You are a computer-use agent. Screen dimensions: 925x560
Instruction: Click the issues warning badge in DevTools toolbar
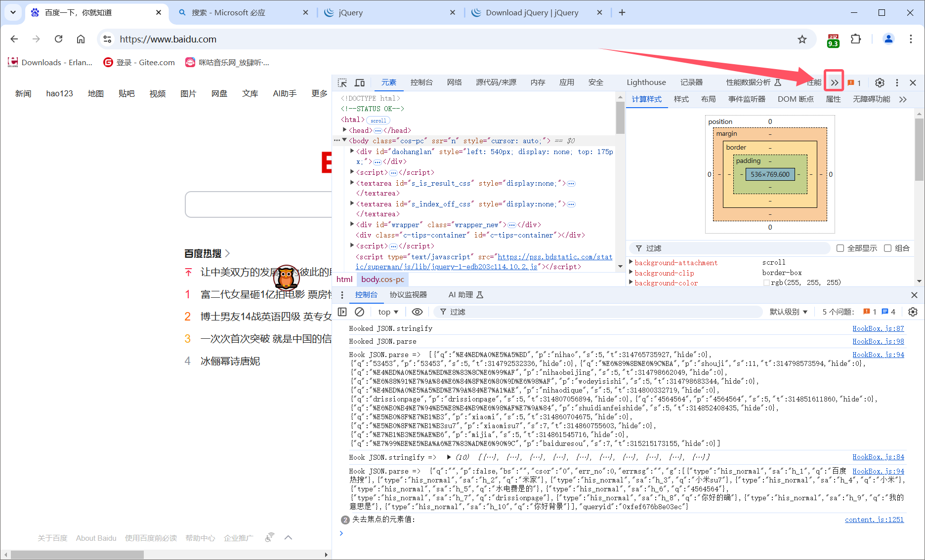[x=854, y=82]
